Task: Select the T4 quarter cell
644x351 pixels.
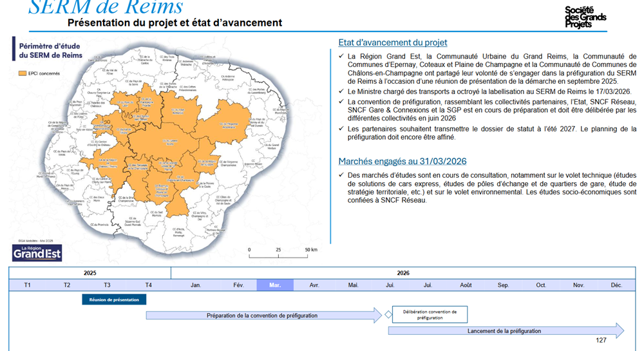Action: [x=149, y=285]
